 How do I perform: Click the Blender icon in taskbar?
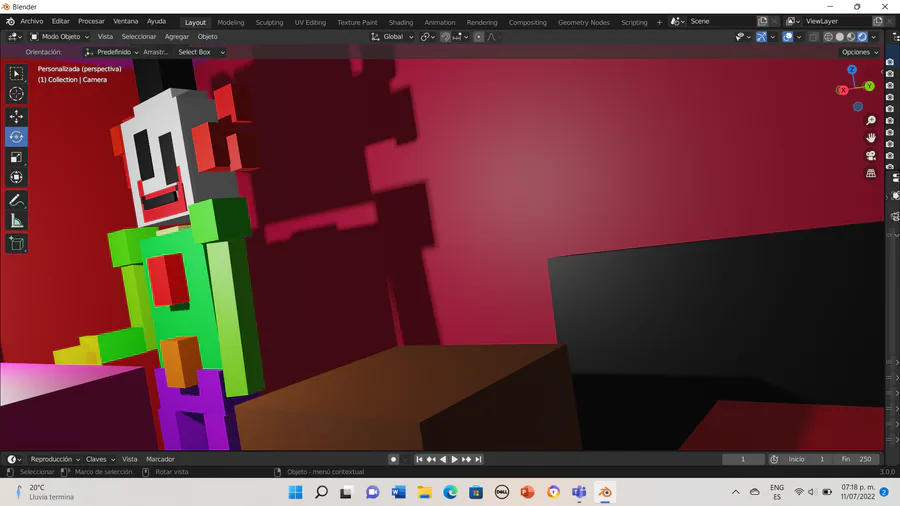605,492
